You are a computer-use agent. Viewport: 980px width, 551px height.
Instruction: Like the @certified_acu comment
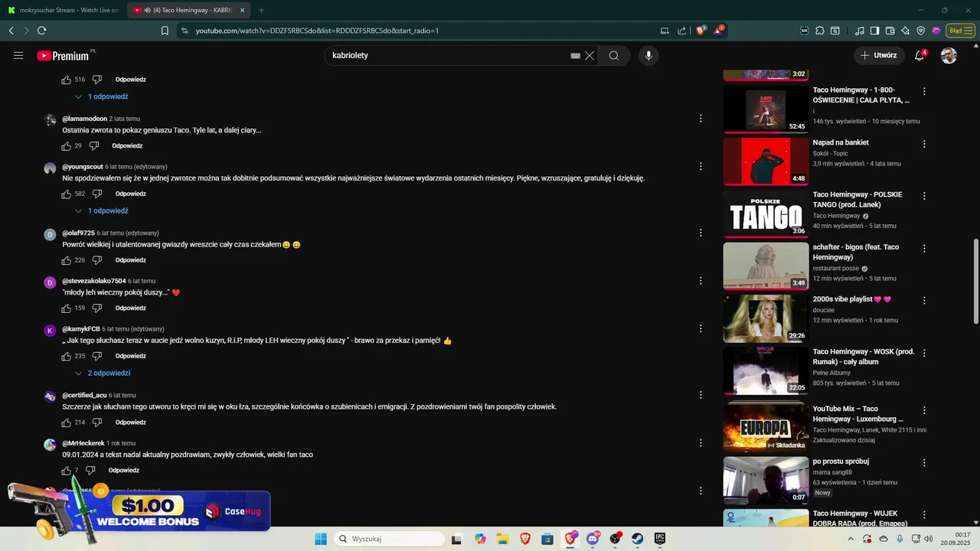(x=66, y=422)
